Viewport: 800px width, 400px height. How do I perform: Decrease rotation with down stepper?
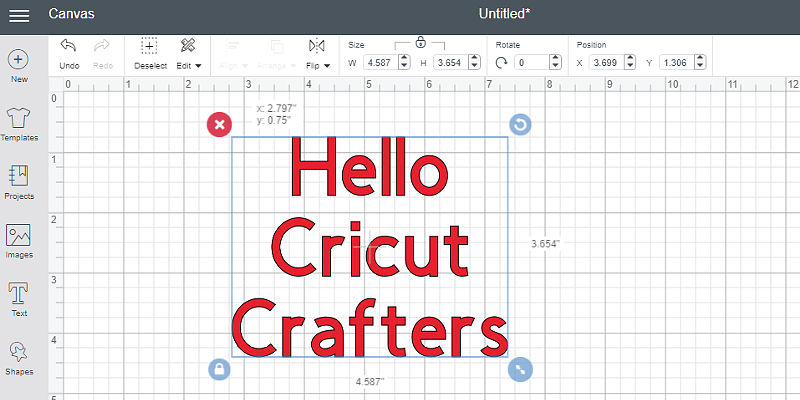pyautogui.click(x=555, y=66)
